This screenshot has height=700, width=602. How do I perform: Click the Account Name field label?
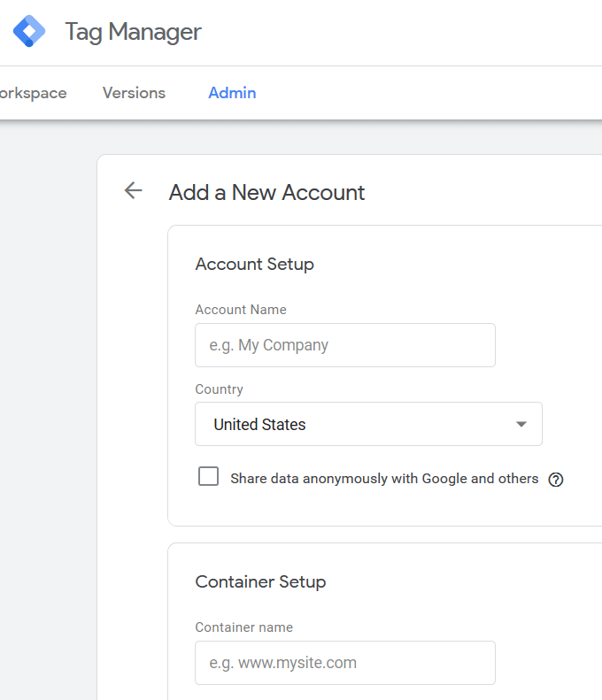pos(241,310)
